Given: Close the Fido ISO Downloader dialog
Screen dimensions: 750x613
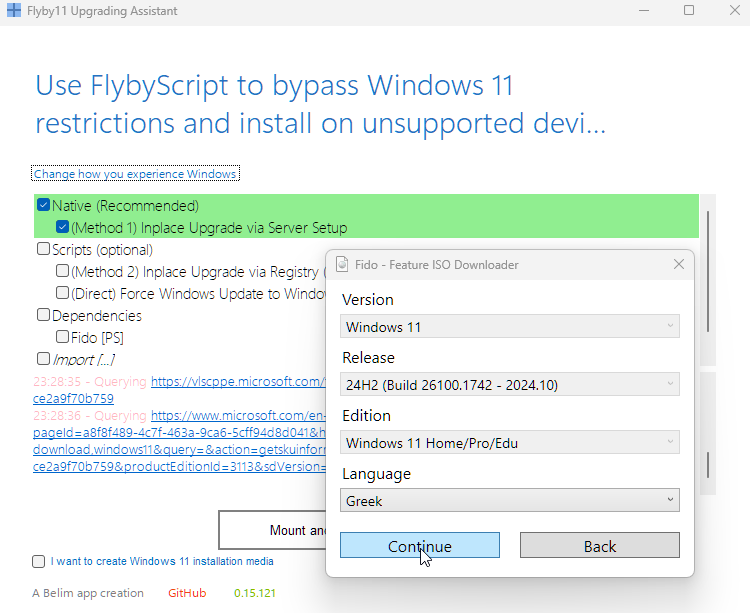Looking at the screenshot, I should 678,264.
